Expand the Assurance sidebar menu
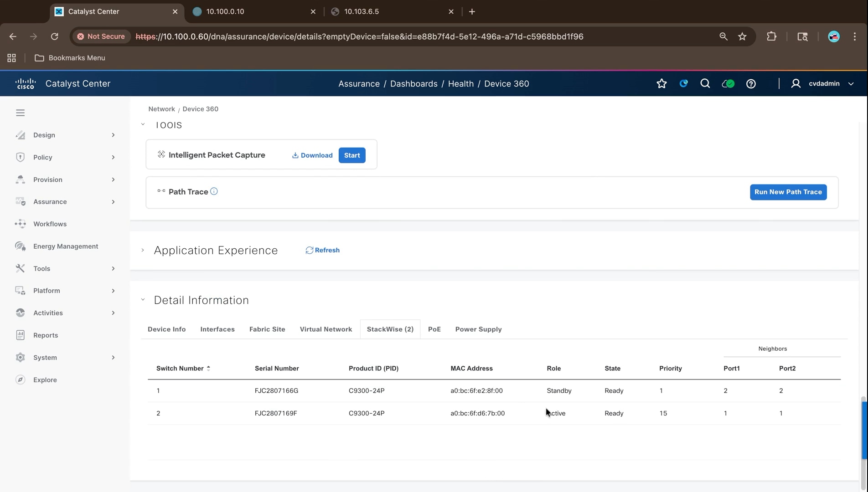 coord(113,202)
